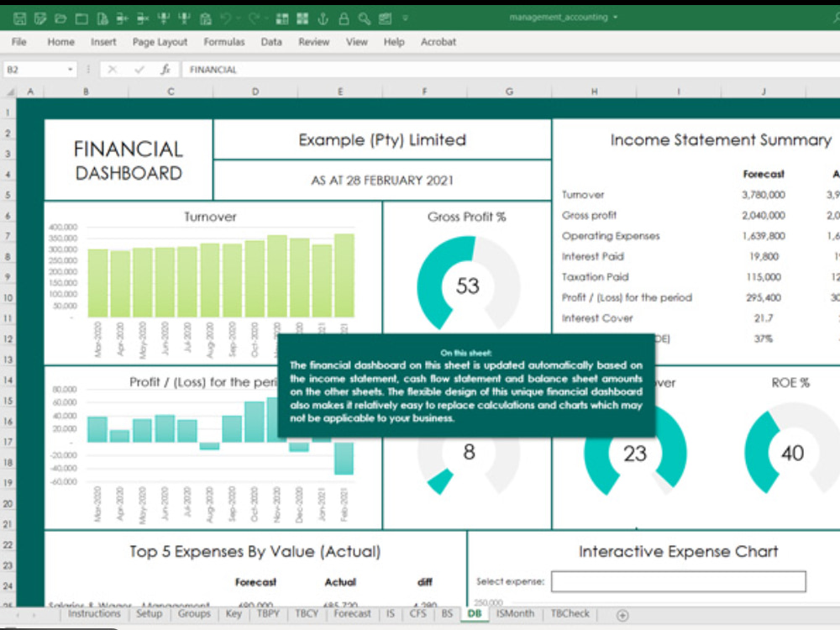
Task: Open the Acrobat ribbon tab
Action: coord(438,42)
